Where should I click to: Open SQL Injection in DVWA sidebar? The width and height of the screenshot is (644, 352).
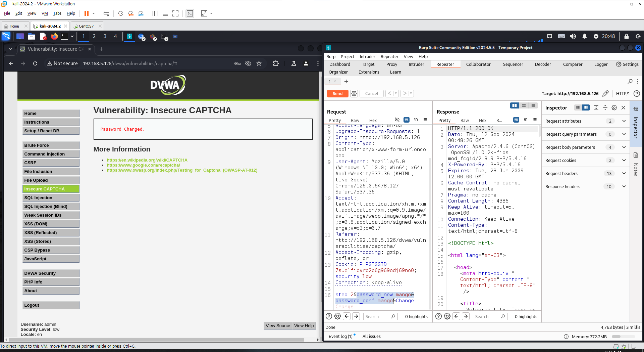(x=51, y=197)
